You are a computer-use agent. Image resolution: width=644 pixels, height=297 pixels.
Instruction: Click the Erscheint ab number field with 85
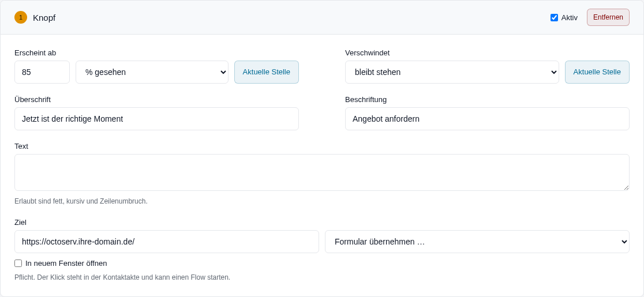42,72
